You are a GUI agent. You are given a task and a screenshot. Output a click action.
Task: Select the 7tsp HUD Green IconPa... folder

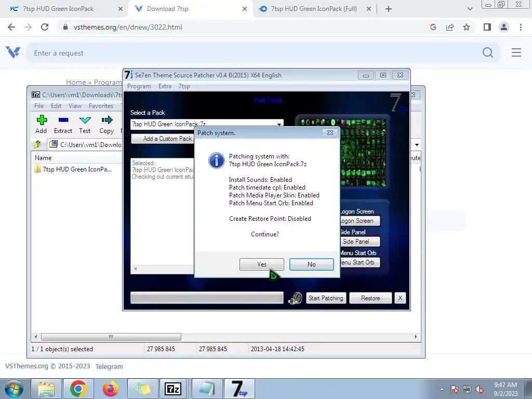[x=73, y=169]
